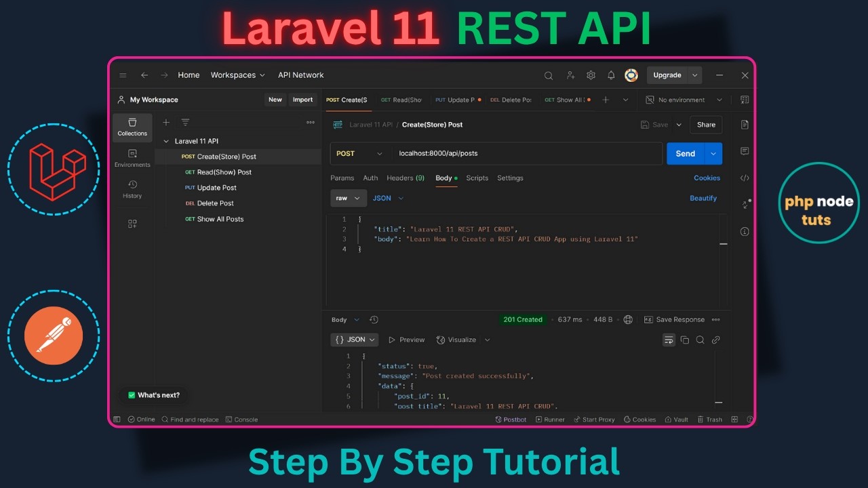Open the tabs overflow chevron
The image size is (868, 488).
tap(625, 100)
